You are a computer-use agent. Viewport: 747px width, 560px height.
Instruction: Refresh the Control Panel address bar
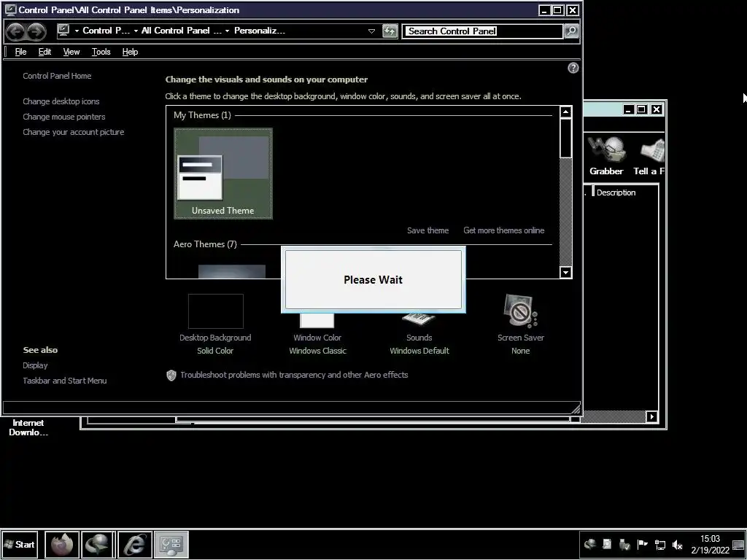coord(390,31)
